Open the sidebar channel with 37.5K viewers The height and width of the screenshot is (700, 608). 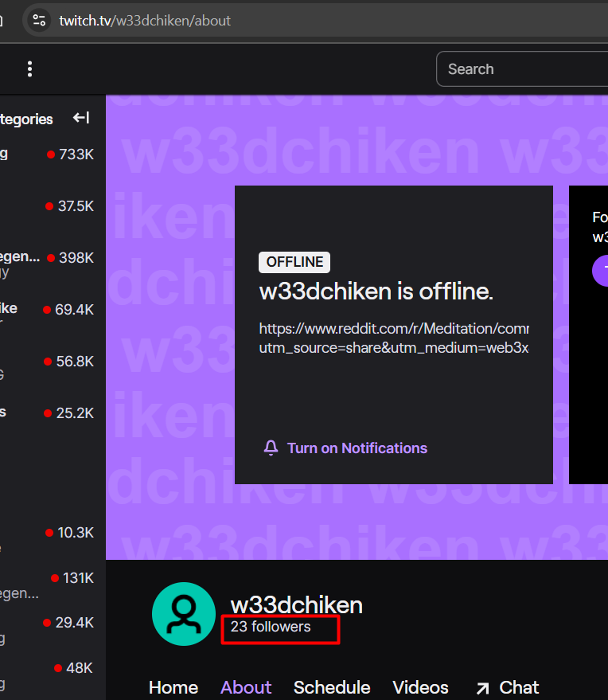pyautogui.click(x=47, y=206)
